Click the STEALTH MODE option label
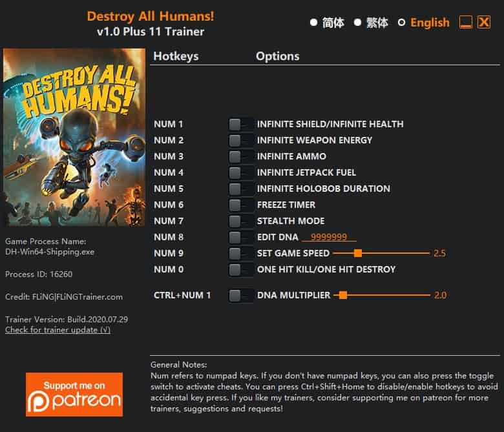 pos(291,221)
